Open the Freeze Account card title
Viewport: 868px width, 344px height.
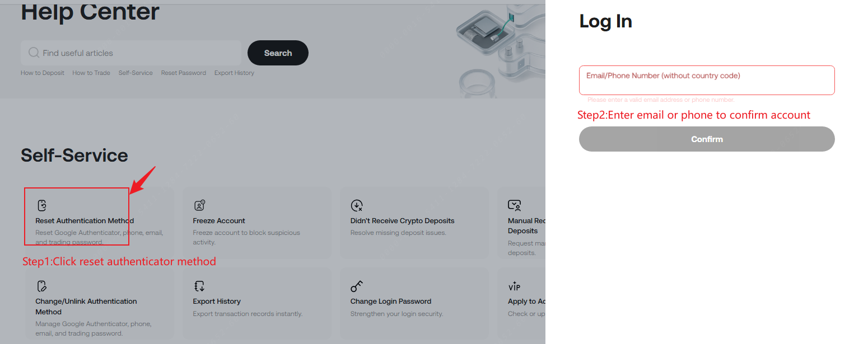[x=219, y=221]
